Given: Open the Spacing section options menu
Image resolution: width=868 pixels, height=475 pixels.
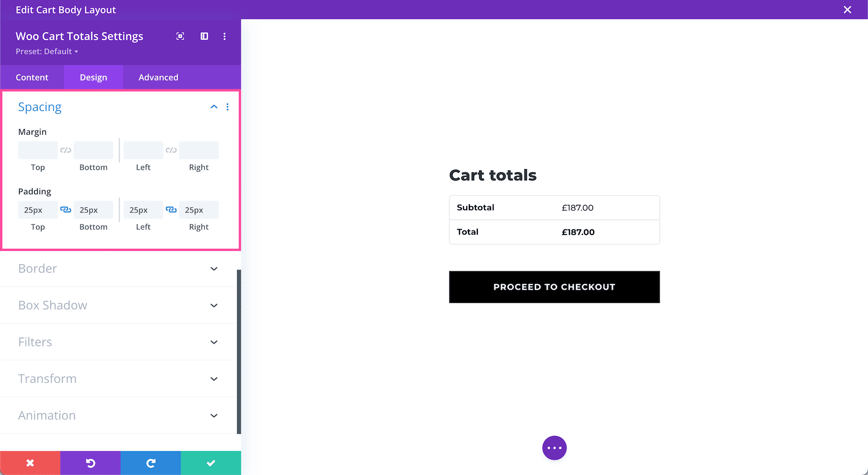Looking at the screenshot, I should (228, 107).
